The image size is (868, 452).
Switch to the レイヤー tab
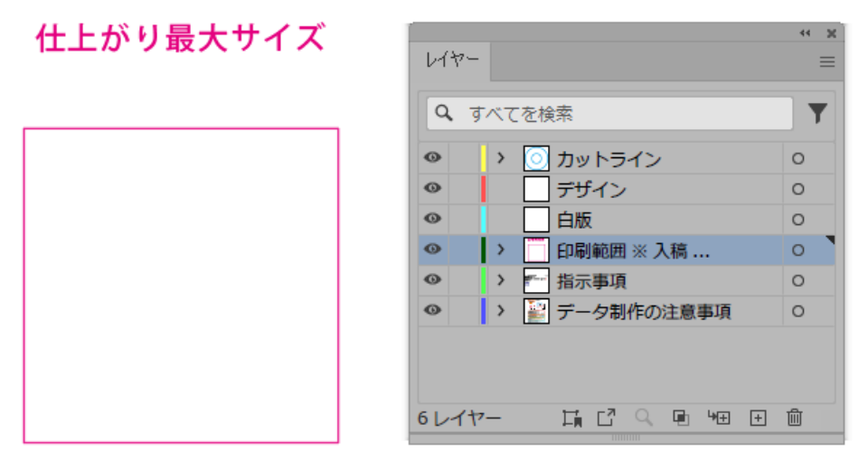[x=452, y=60]
